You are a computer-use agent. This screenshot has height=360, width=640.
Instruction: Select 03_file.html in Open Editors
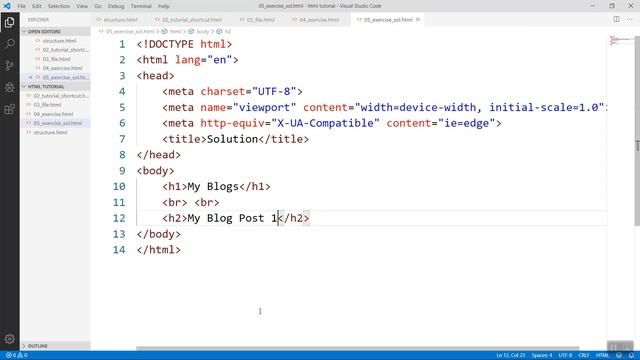point(57,59)
